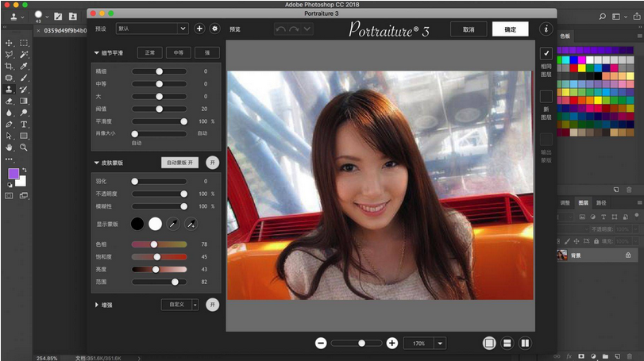644x361 pixels.
Task: Select the Magic Wand tool
Action: [24, 54]
